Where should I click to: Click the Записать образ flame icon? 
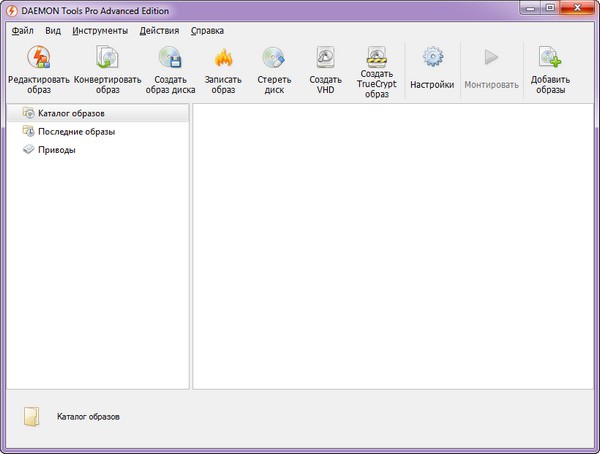point(224,59)
